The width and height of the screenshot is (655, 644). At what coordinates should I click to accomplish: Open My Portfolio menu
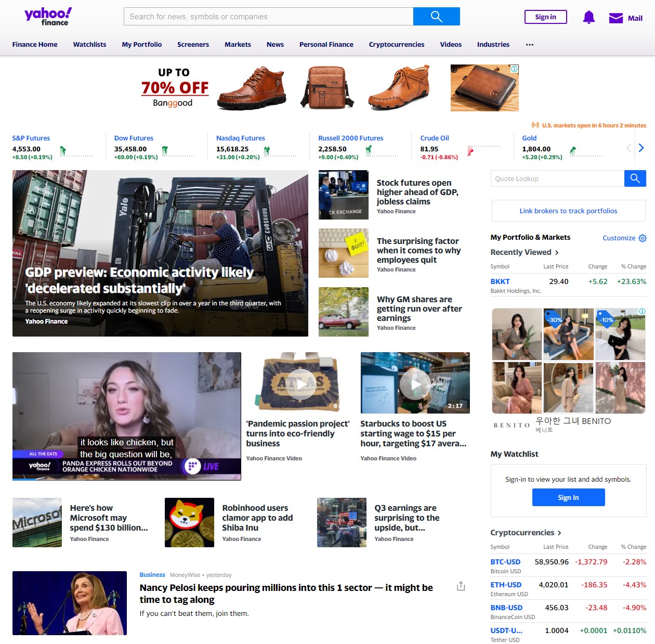(x=142, y=45)
